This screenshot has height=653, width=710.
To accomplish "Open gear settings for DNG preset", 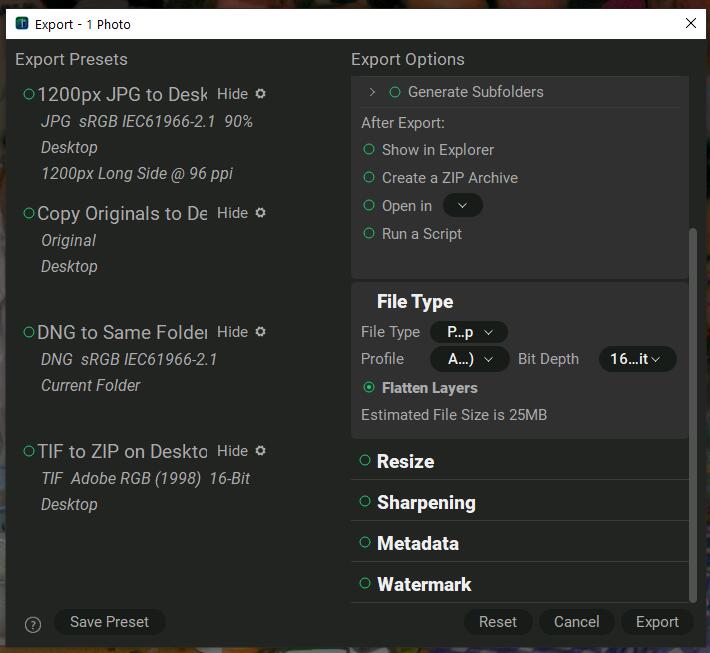I will 261,332.
